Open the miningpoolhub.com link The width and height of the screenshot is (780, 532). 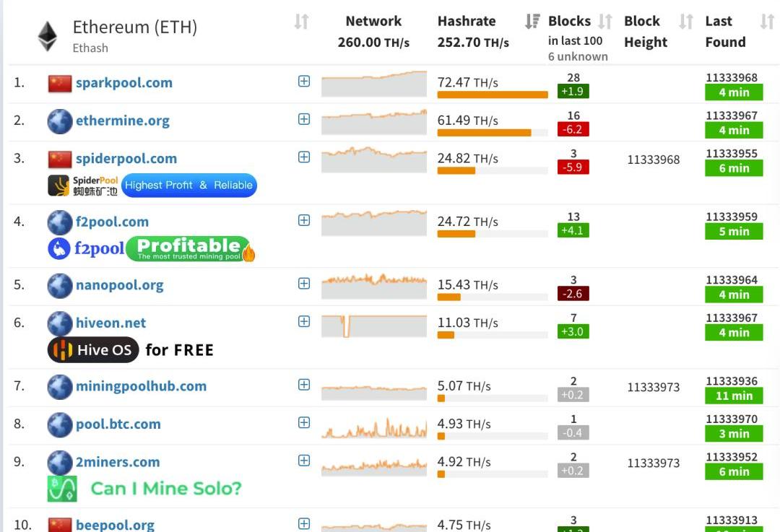(x=141, y=386)
